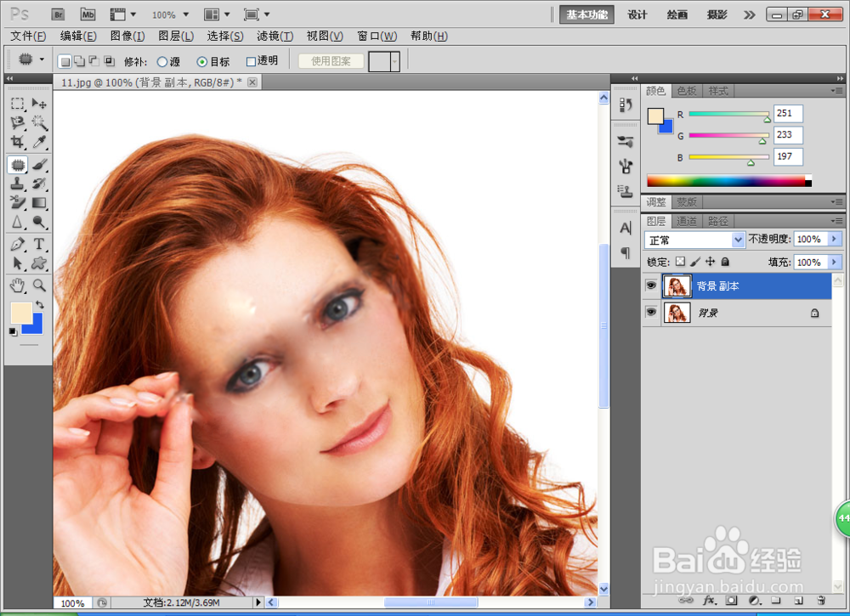Select the Magic Wand tool

tap(39, 122)
